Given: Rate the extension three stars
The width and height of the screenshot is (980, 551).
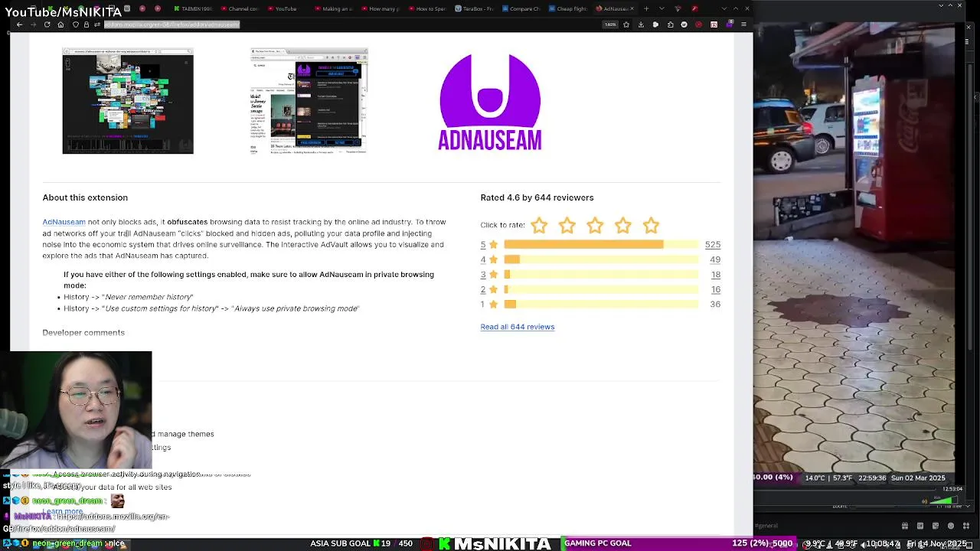Looking at the screenshot, I should click(595, 225).
